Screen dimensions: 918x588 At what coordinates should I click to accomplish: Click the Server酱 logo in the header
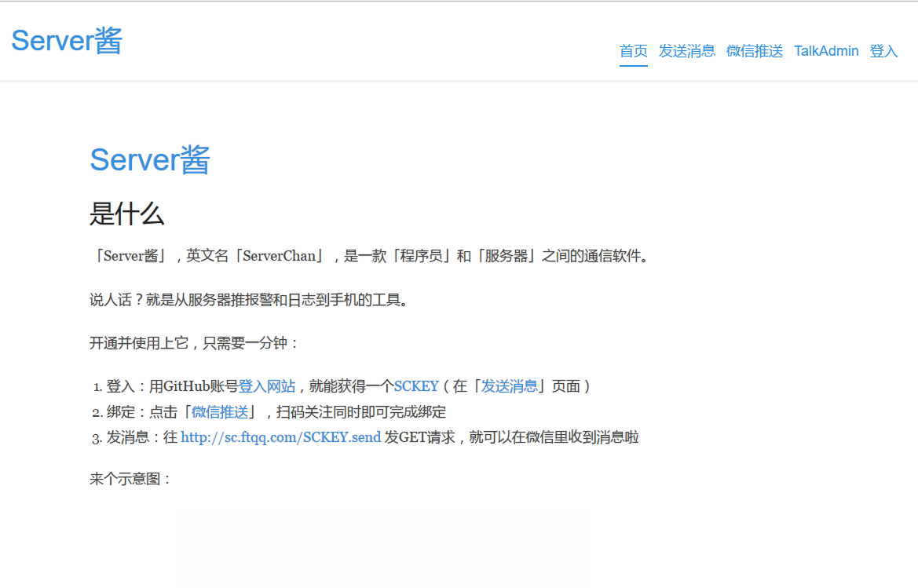click(66, 39)
